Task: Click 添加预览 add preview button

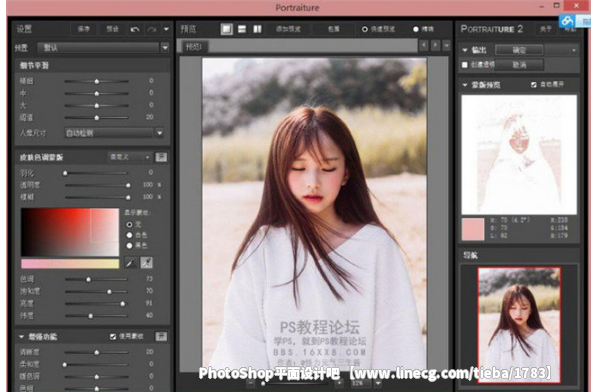Action: tap(288, 29)
